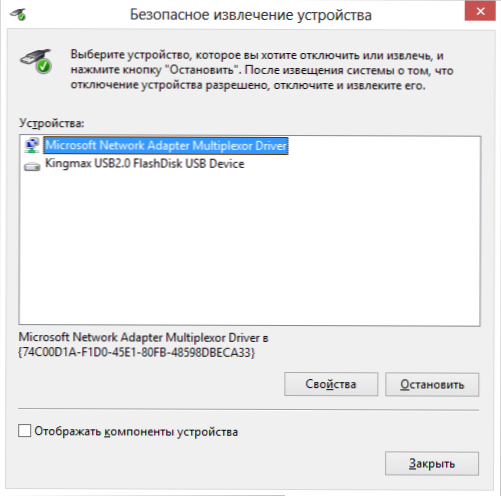The height and width of the screenshot is (496, 501).
Task: Click the large USB plug illustration
Action: [35, 61]
